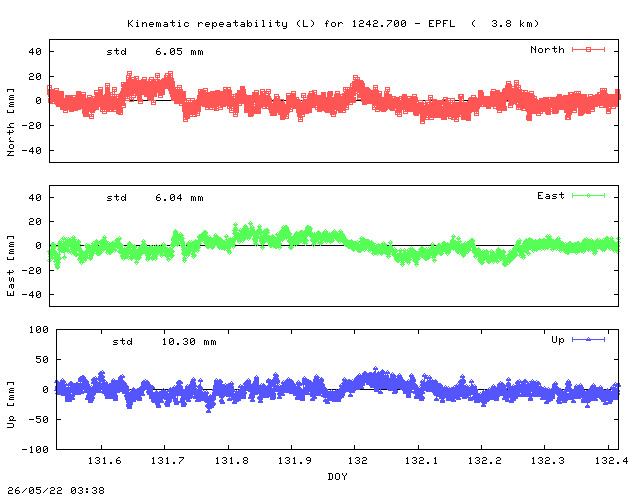The image size is (640, 496).
Task: Click the -100 tick on Up axis
Action: coord(35,449)
